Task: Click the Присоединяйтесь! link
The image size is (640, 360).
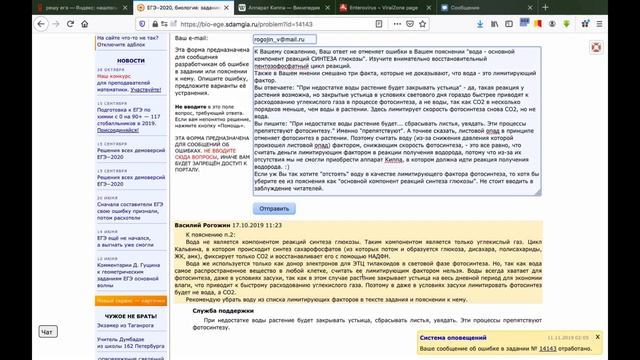Action: pos(118,130)
